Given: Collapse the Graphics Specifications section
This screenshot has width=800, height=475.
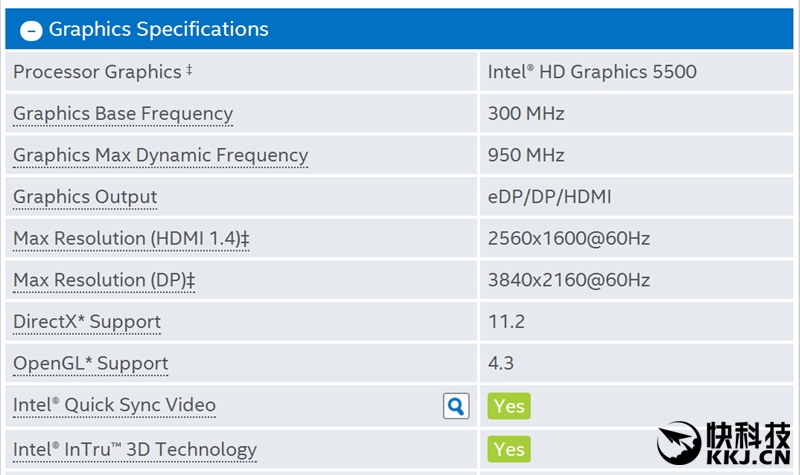Looking at the screenshot, I should [x=31, y=30].
